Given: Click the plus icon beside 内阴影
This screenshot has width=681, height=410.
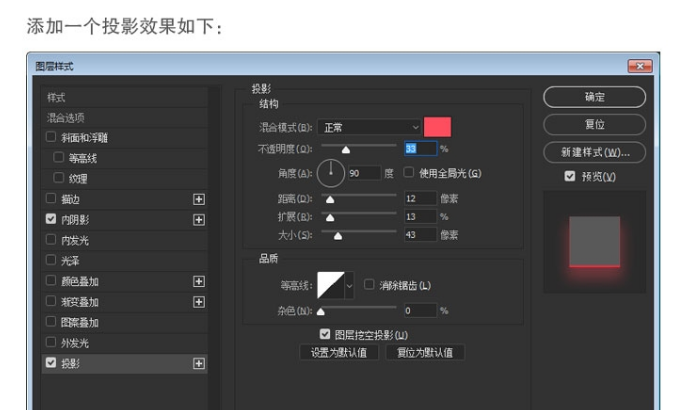Looking at the screenshot, I should (x=198, y=219).
